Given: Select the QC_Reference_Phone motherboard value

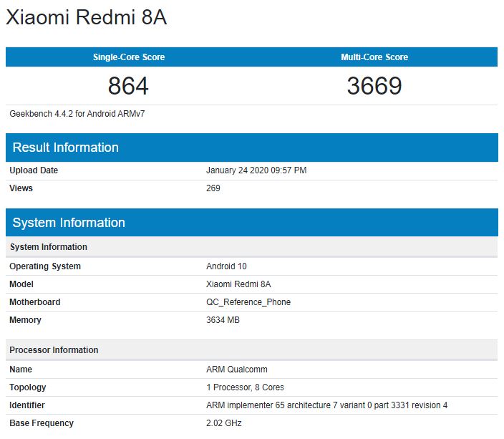Looking at the screenshot, I should (x=248, y=302).
